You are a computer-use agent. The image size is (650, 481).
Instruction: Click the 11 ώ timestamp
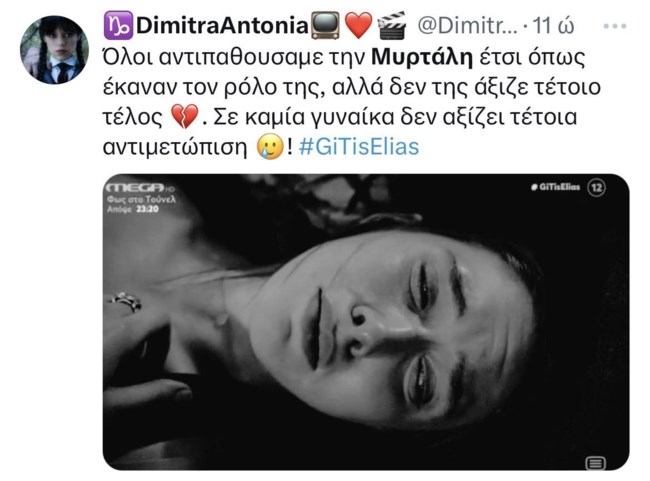tap(553, 26)
